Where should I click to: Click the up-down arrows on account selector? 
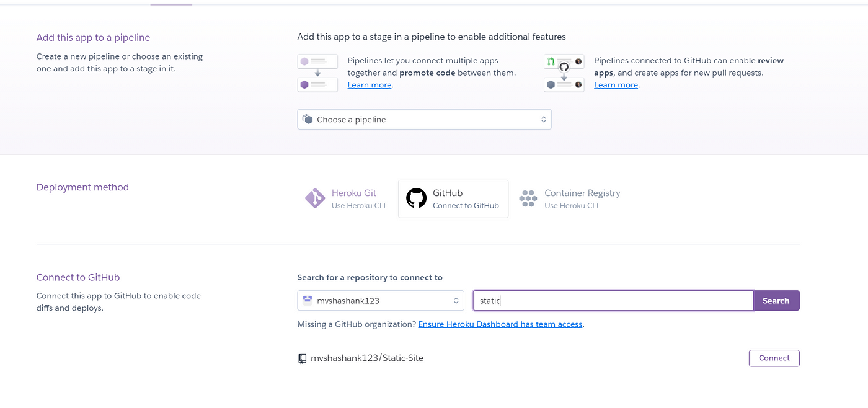(456, 300)
